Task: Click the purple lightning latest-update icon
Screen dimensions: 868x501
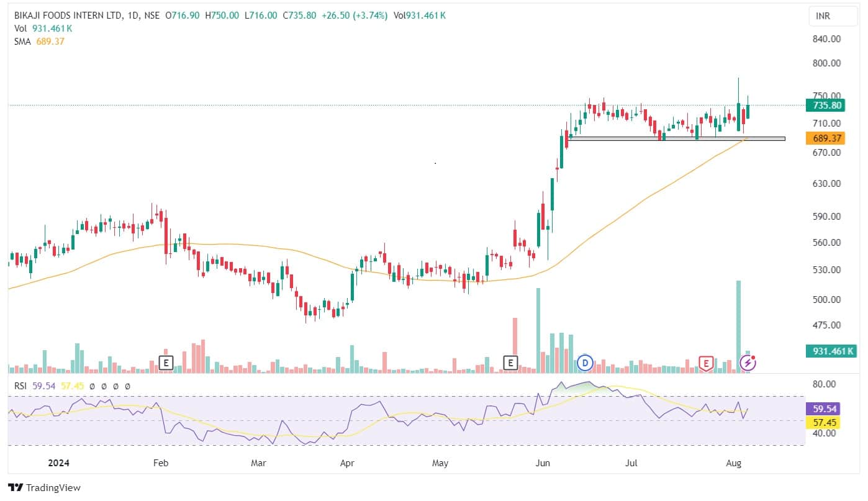Action: 748,363
